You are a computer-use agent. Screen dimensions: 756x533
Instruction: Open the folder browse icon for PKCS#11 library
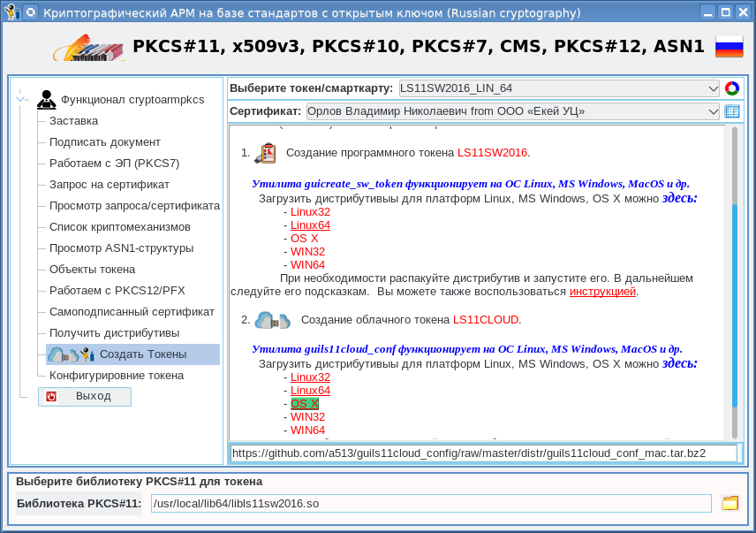click(730, 504)
